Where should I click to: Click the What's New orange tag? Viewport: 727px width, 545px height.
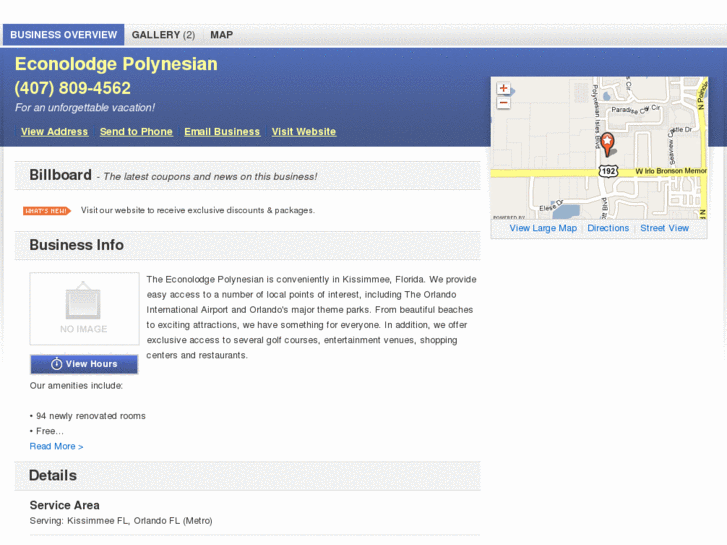(x=47, y=211)
